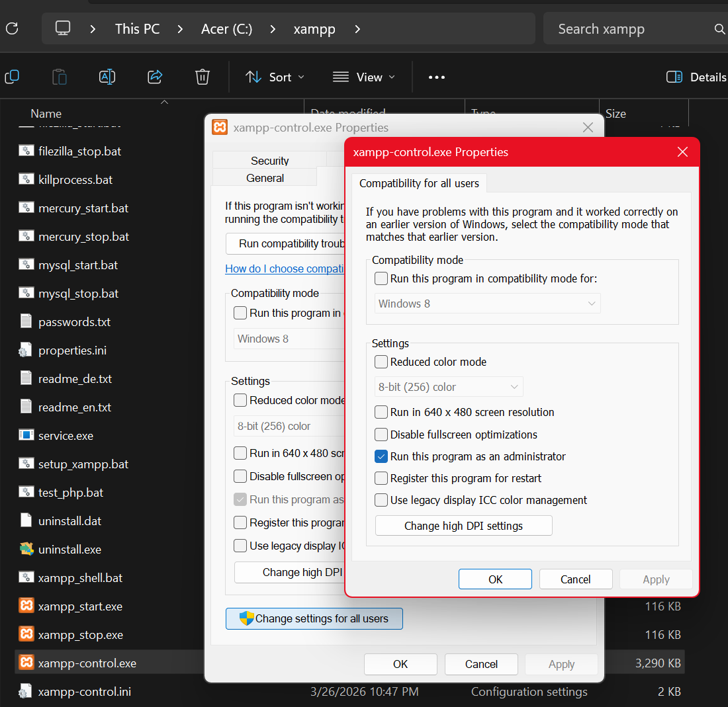Viewport: 728px width, 707px height.
Task: Check Disable fullscreen optimizations in front dialog
Action: 381,435
